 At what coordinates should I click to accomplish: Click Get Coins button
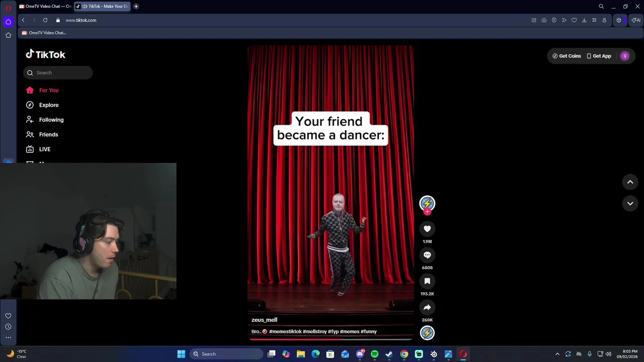(x=567, y=56)
